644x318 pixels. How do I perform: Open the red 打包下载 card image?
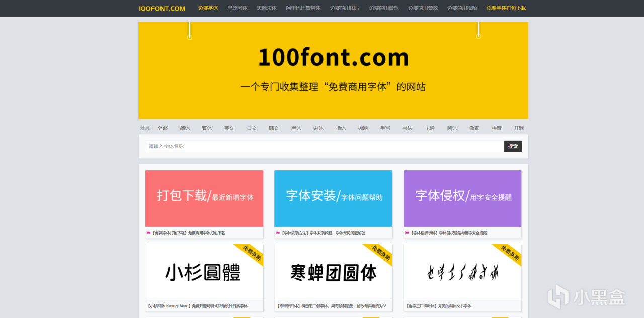tap(204, 198)
